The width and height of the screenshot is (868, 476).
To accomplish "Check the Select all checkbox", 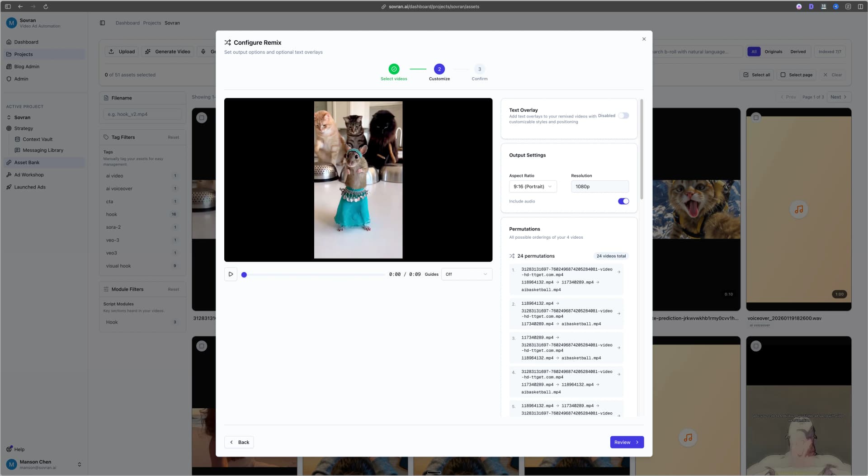I will 746,75.
